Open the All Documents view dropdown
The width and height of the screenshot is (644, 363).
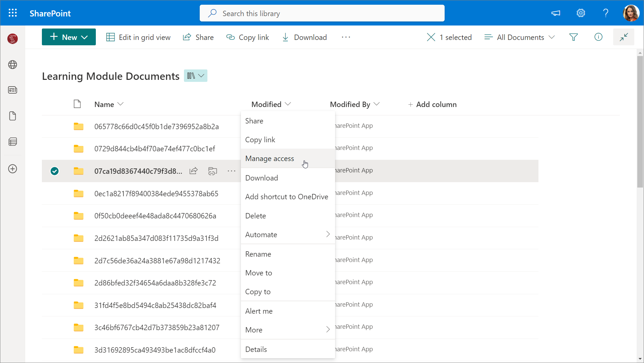click(519, 37)
